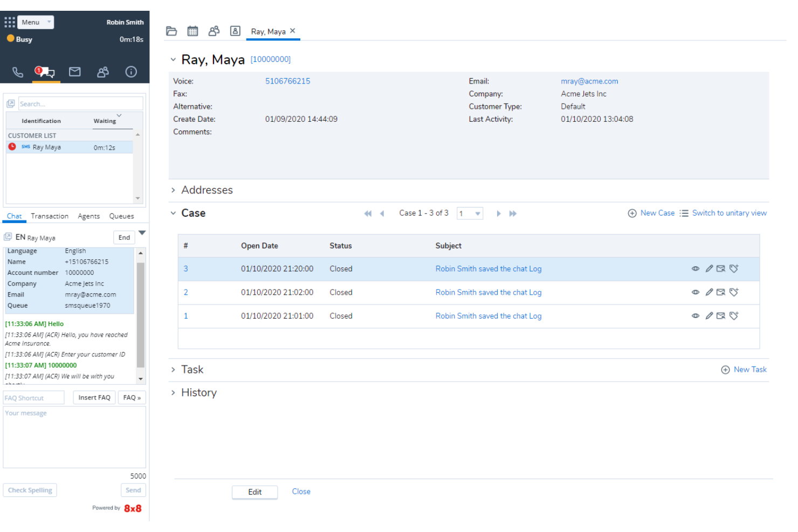This screenshot has height=532, width=798.
Task: Expand the Addresses section
Action: coord(207,190)
